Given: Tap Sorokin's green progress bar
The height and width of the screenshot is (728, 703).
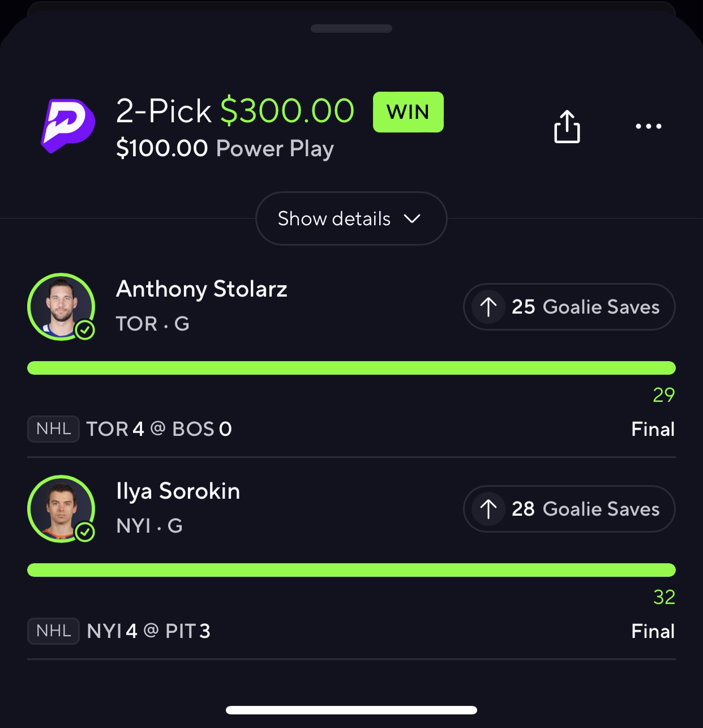Looking at the screenshot, I should (x=351, y=570).
